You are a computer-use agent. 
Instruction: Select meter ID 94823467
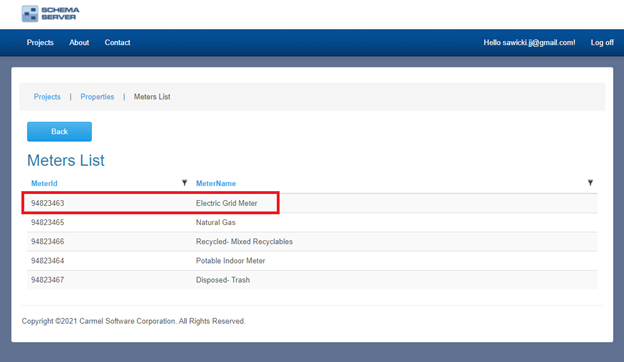tap(47, 280)
